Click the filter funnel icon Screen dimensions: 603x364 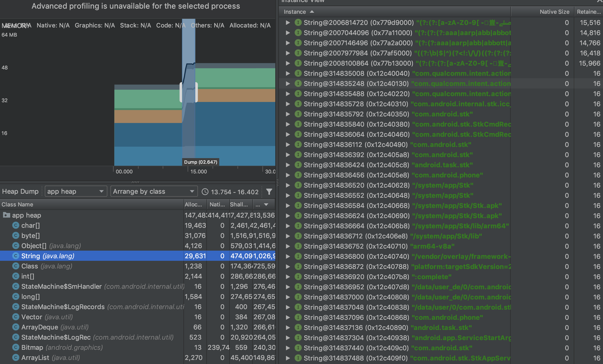pos(269,191)
